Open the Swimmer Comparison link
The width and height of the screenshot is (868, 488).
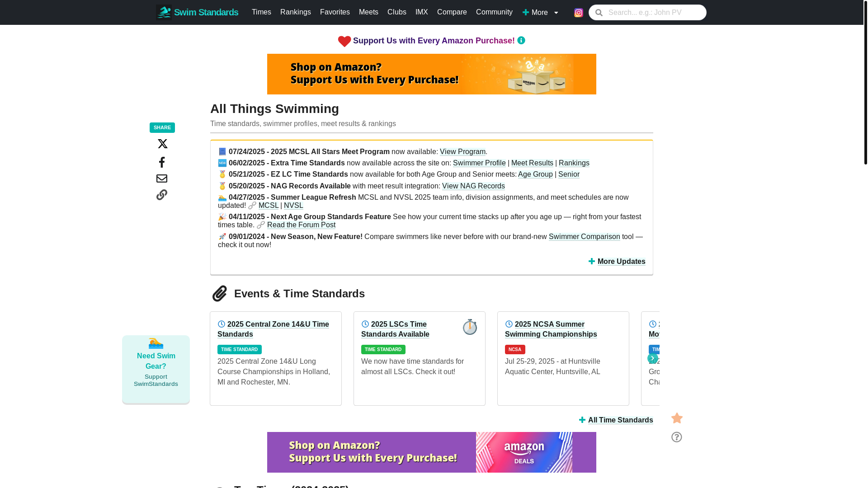[x=584, y=237]
